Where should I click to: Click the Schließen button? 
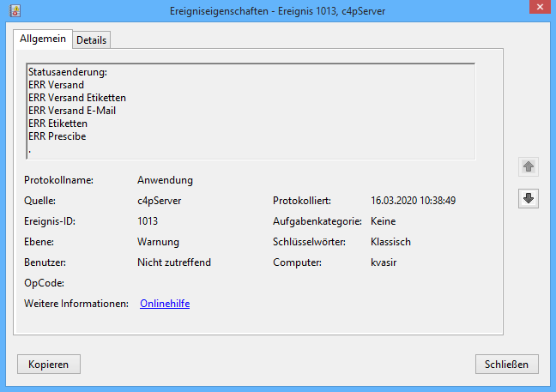coord(507,364)
